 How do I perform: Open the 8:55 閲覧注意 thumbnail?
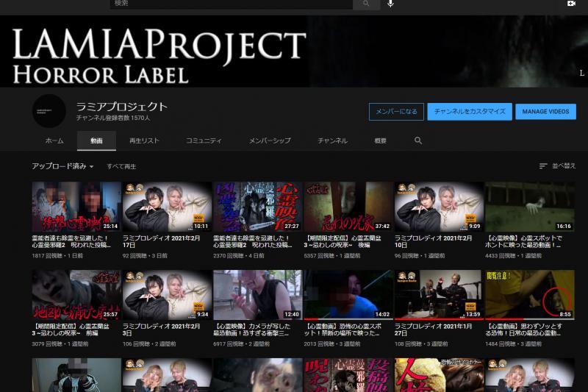point(529,295)
